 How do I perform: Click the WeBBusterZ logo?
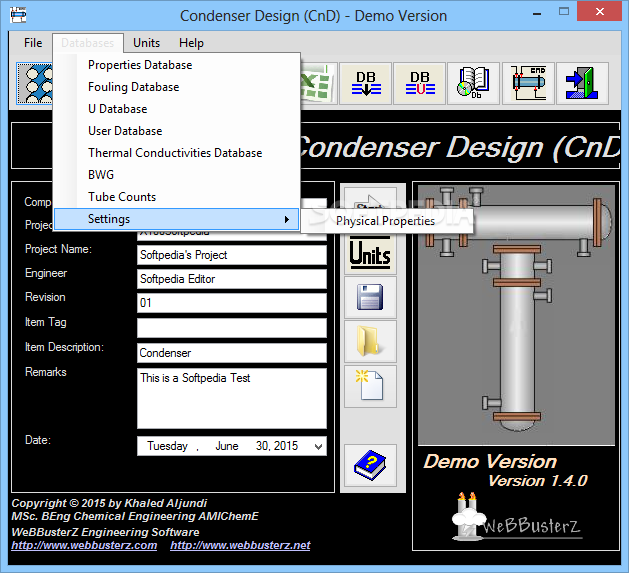pyautogui.click(x=518, y=517)
